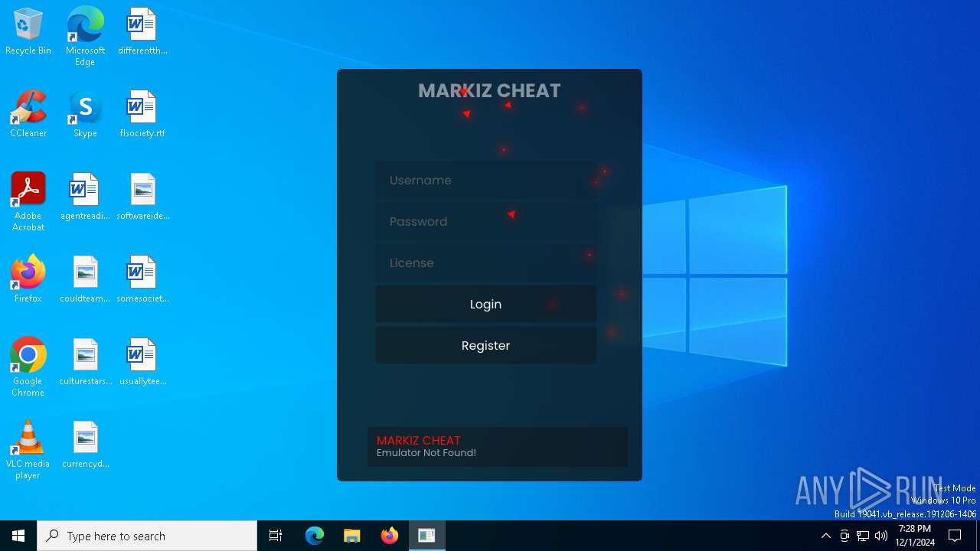Open the taskbar clock and date
Image resolution: width=980 pixels, height=551 pixels.
coord(915,536)
